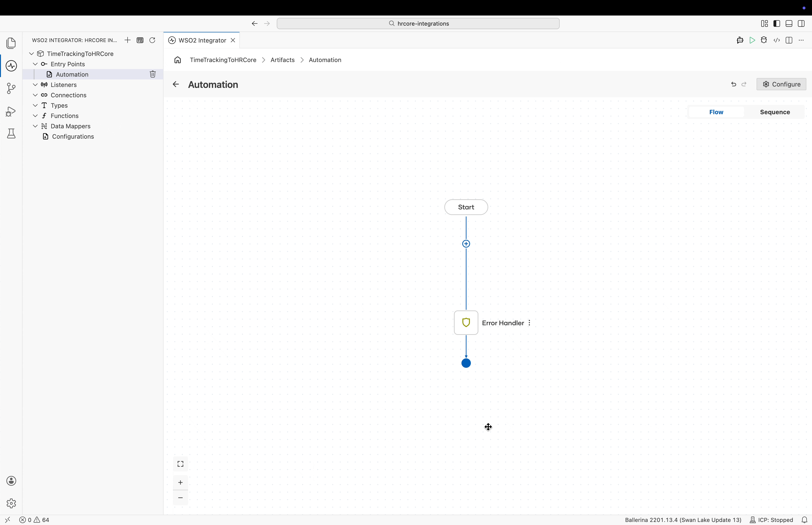812x525 pixels.
Task: Open the WSO2 Integrator activity bar icon
Action: pyautogui.click(x=11, y=66)
